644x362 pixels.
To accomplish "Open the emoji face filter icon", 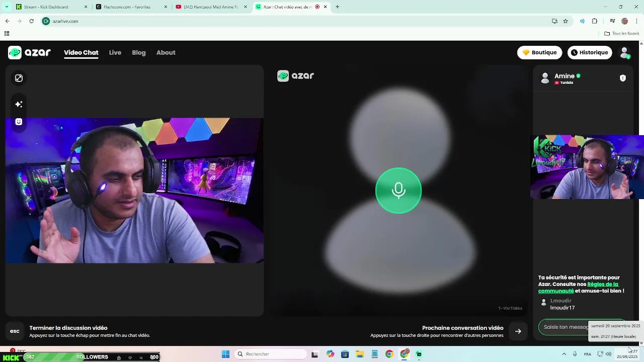I will click(x=19, y=122).
